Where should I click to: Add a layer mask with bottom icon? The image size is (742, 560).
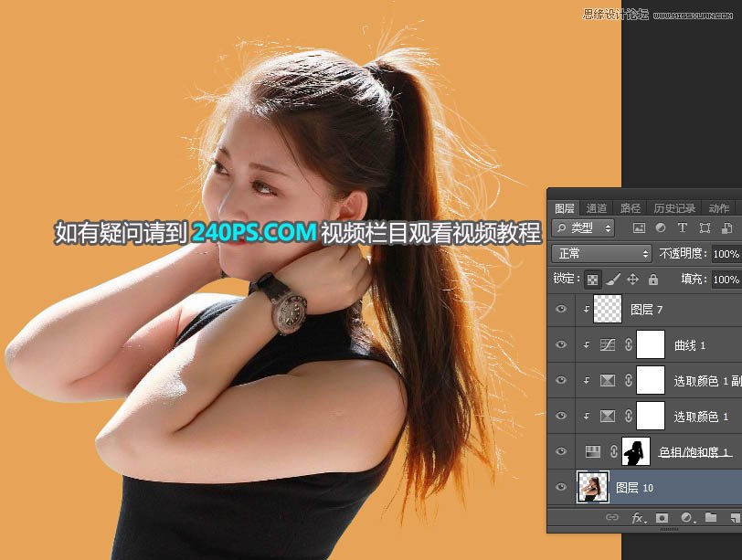pyautogui.click(x=662, y=517)
